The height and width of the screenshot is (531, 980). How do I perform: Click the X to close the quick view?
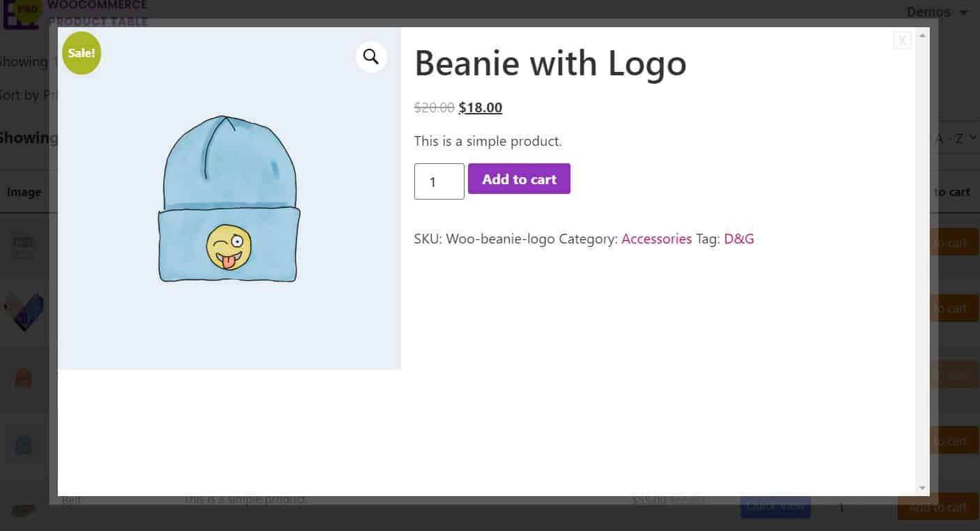902,40
